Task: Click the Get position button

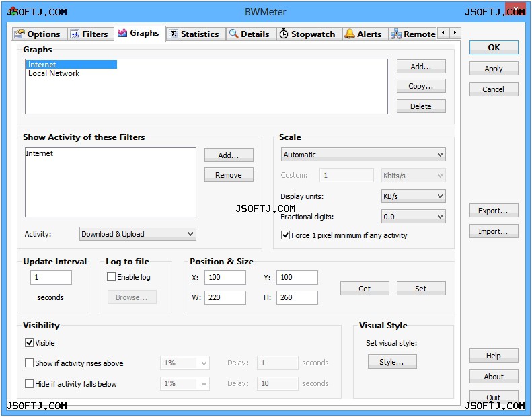Action: tap(365, 289)
